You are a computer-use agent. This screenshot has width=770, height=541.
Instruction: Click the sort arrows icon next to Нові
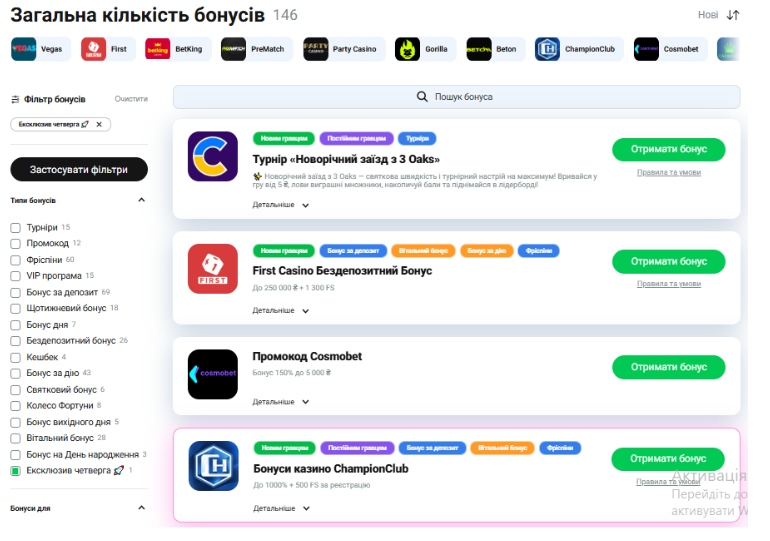point(733,15)
